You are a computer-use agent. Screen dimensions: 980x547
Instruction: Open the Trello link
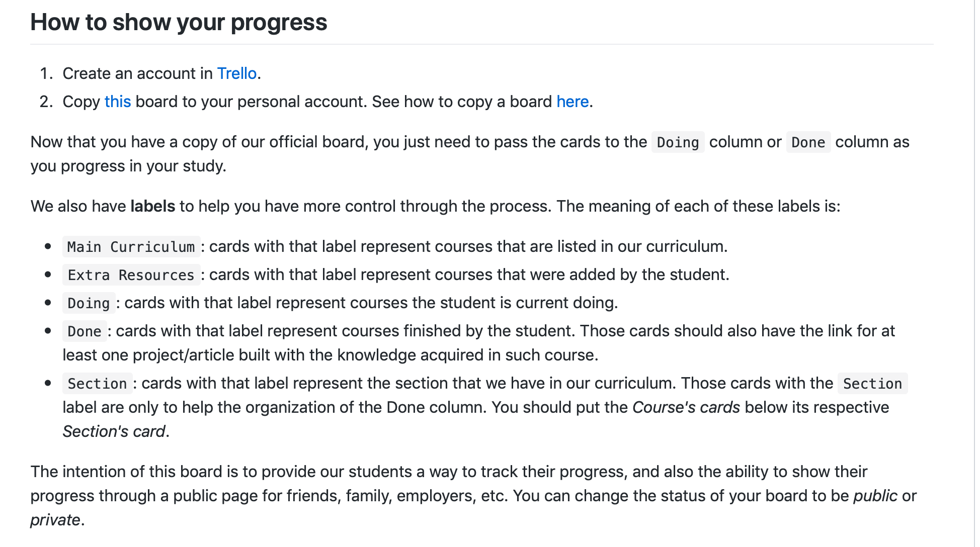click(236, 73)
